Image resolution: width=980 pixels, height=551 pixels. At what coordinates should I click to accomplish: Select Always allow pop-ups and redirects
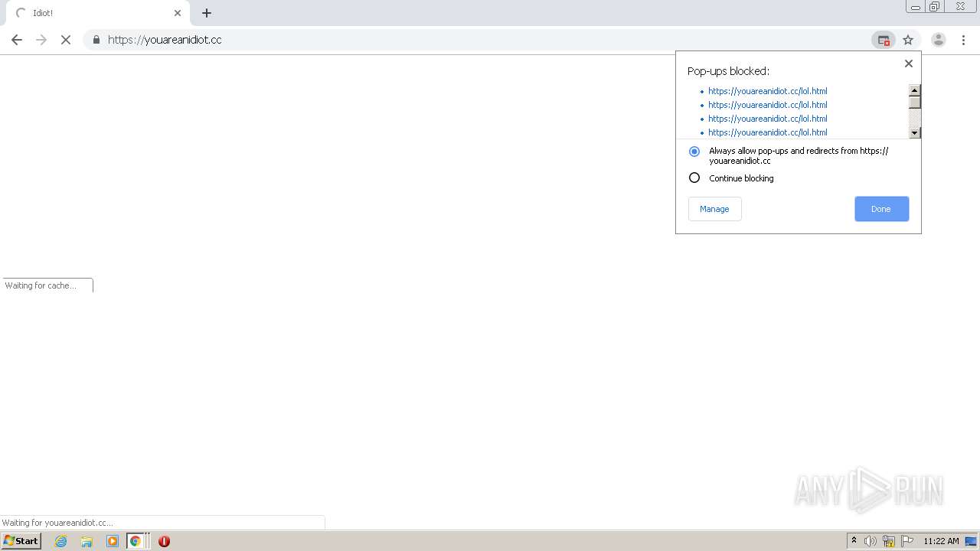[694, 152]
